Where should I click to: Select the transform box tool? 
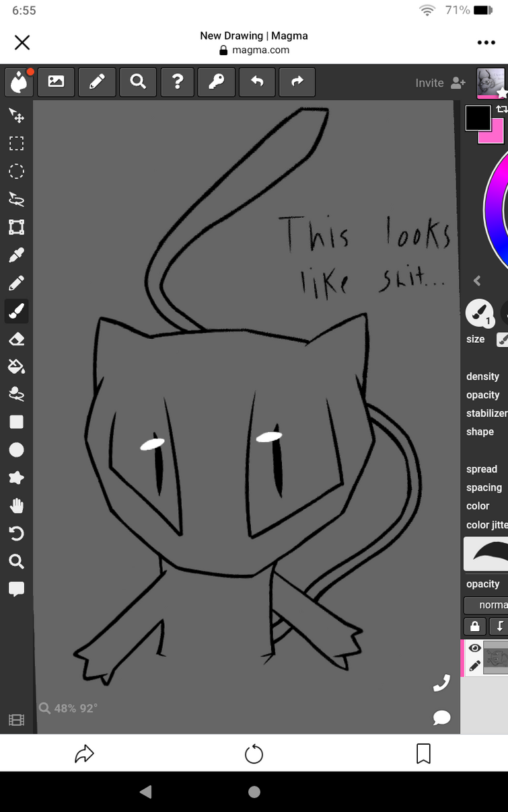click(16, 227)
